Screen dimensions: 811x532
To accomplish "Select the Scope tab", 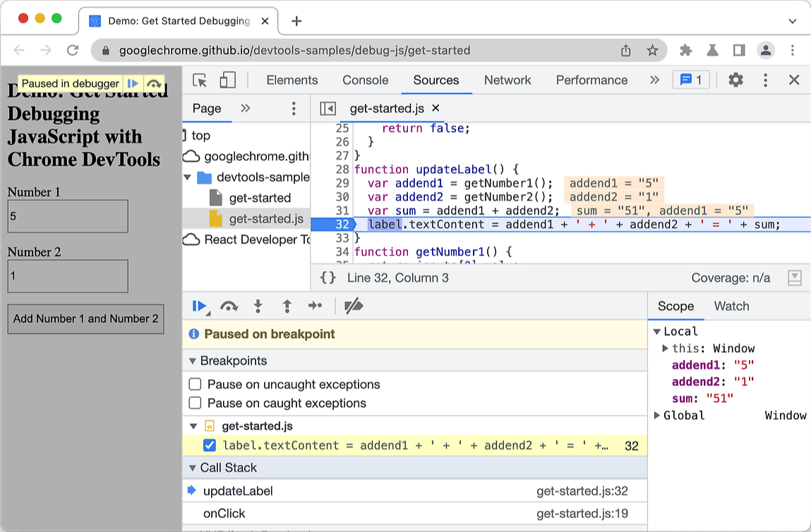I will [x=675, y=306].
